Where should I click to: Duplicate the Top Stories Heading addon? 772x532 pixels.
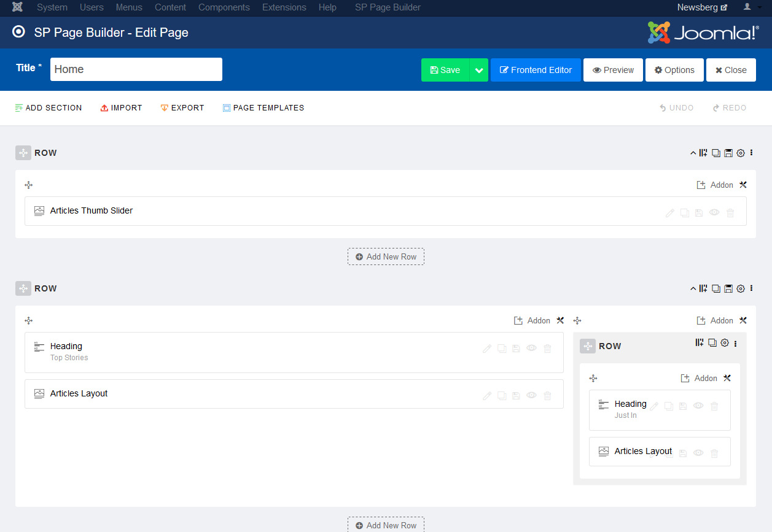pos(502,349)
